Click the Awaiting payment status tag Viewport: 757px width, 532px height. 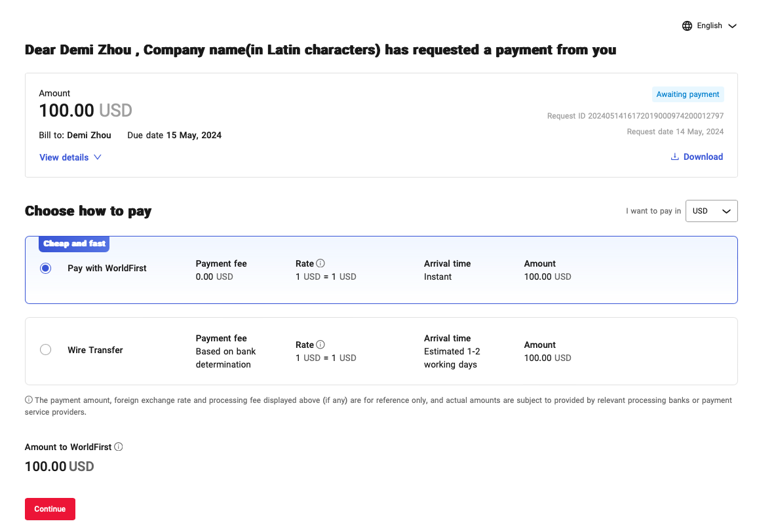[688, 94]
